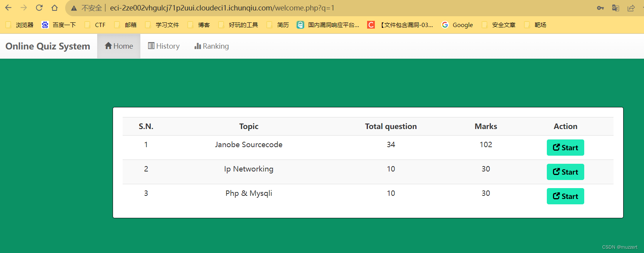
Task: Open the Ranking navigation tab
Action: coord(212,46)
